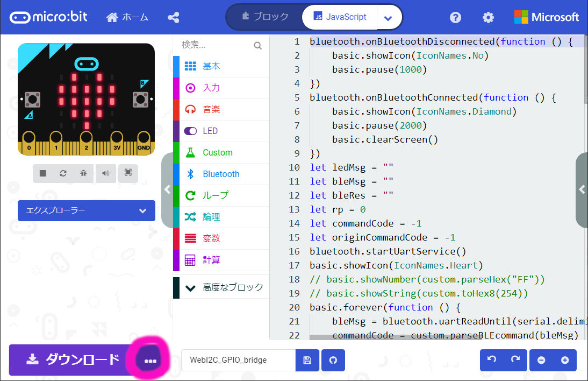
Task: Open the settings gear menu
Action: pos(488,18)
